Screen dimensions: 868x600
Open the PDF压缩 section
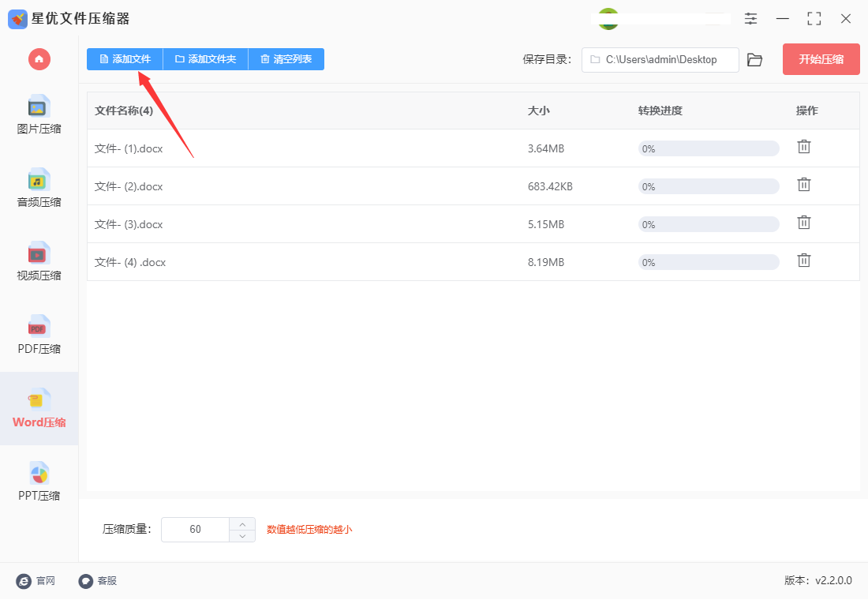point(39,335)
